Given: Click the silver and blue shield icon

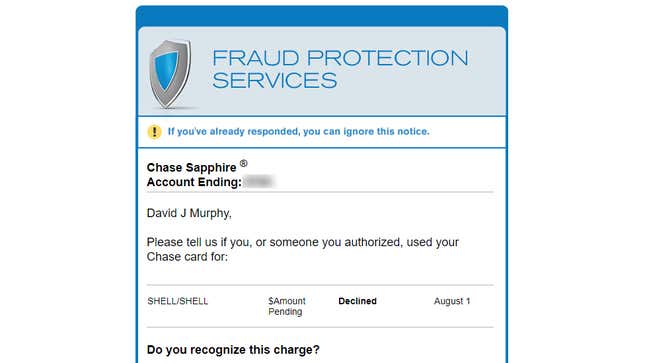Looking at the screenshot, I should (x=170, y=74).
